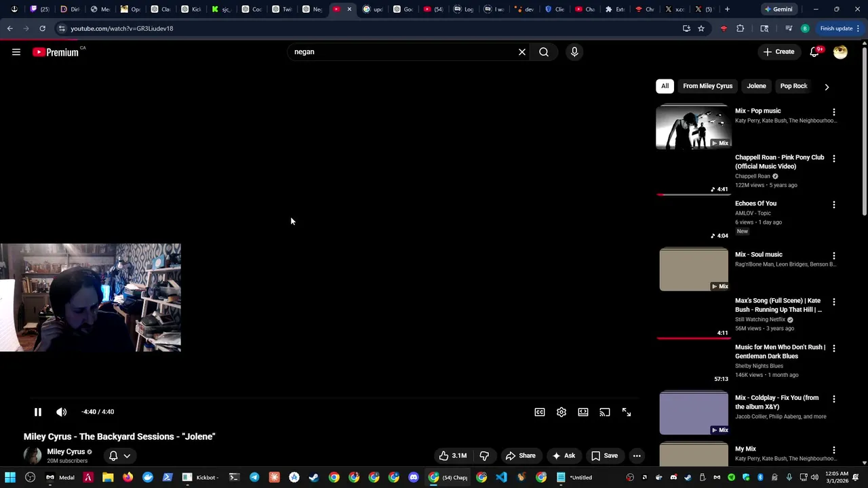
Task: Show more filter chips with the right arrow
Action: tap(827, 87)
